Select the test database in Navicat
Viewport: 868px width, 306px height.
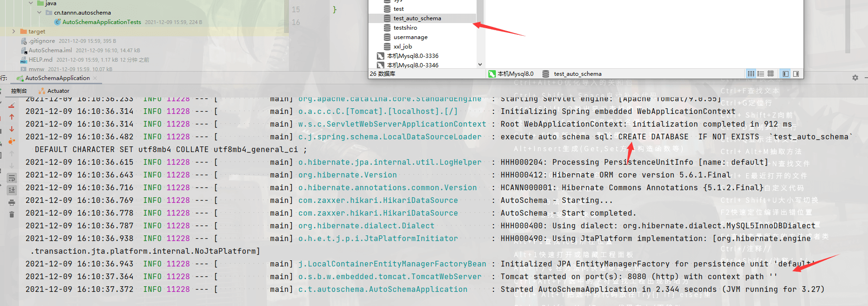pos(398,9)
